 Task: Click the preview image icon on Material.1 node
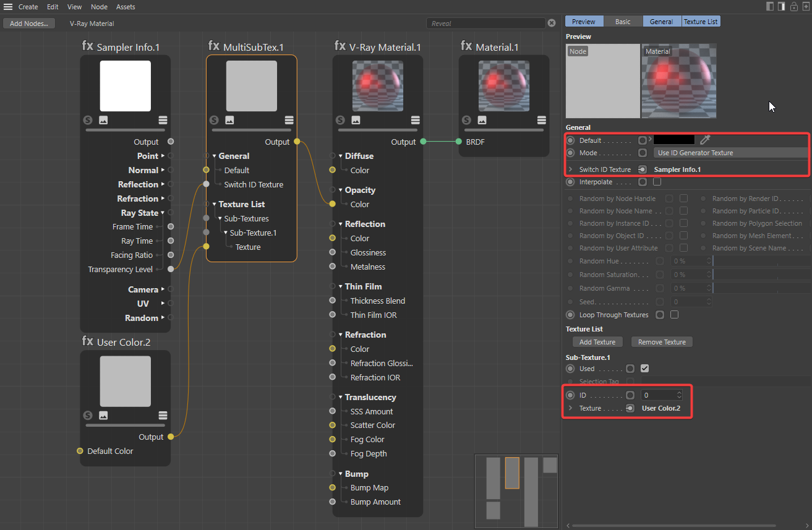click(x=482, y=120)
